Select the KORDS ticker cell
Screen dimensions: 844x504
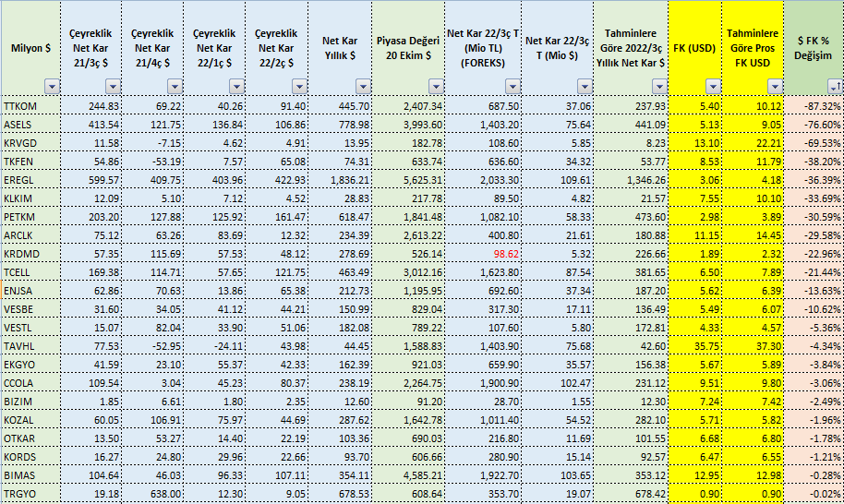(x=30, y=457)
